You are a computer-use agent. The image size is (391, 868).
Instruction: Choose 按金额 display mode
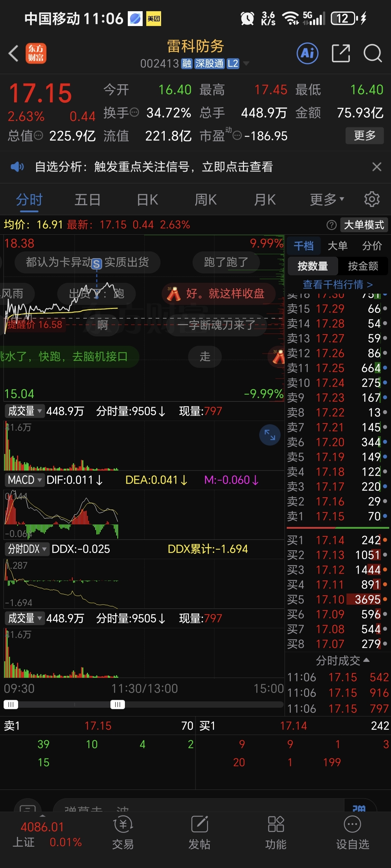(363, 266)
